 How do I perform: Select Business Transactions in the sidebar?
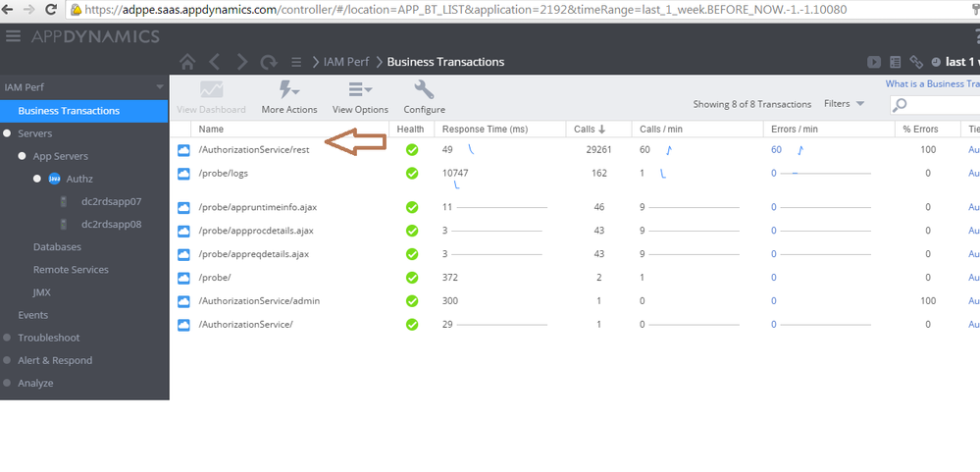pyautogui.click(x=69, y=111)
